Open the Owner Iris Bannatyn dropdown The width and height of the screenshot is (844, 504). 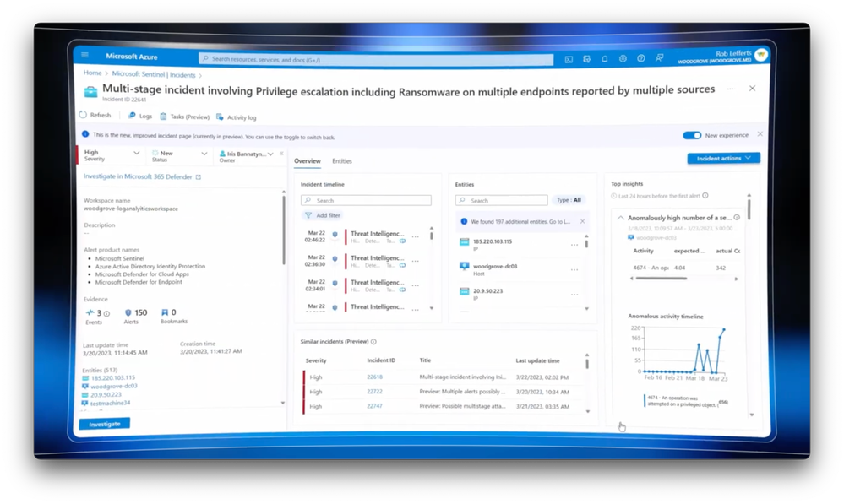coord(247,156)
